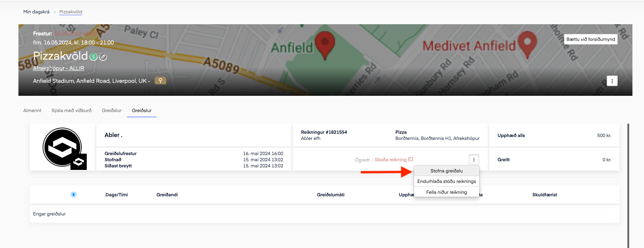This screenshot has height=248, width=644.
Task: Click the Greiðslumáti column header
Action: (x=331, y=194)
